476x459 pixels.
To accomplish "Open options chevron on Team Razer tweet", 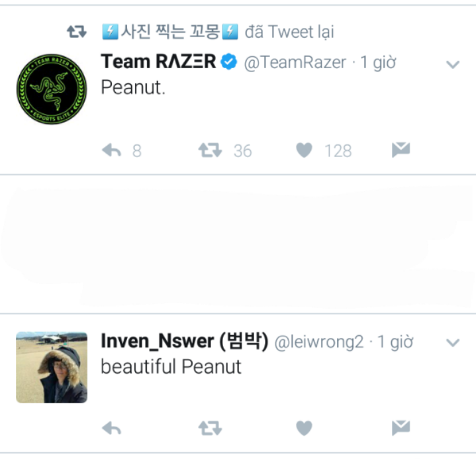I will 453,64.
